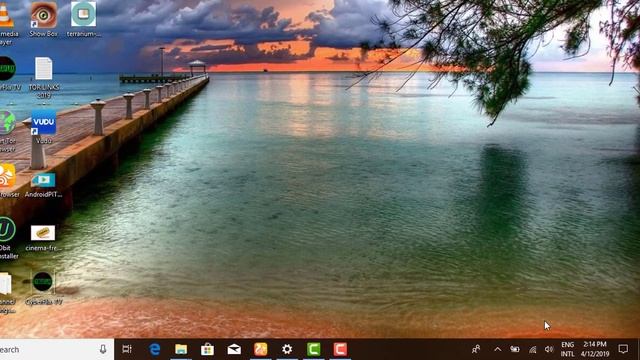Open the file icon left of CyberFlix TV
The image size is (640, 360).
click(x=7, y=294)
